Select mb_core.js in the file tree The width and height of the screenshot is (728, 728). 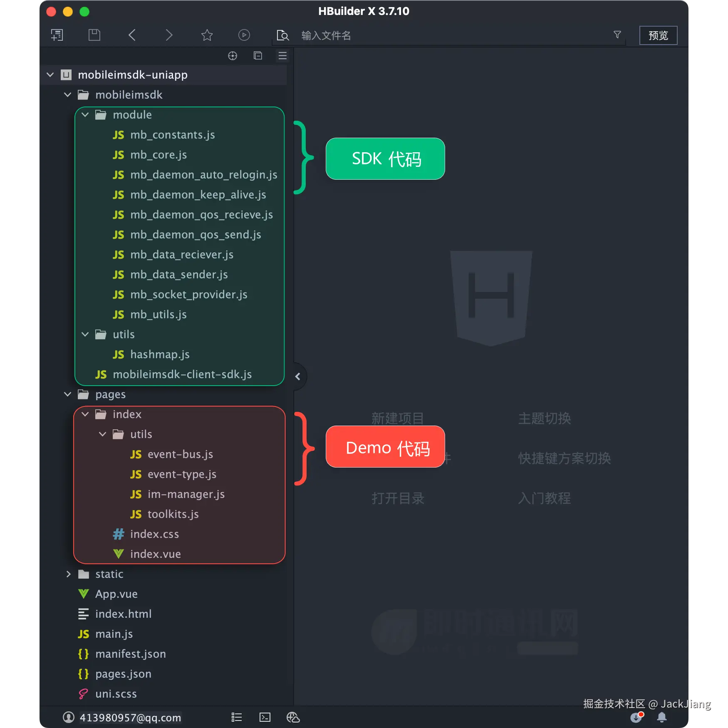[158, 155]
